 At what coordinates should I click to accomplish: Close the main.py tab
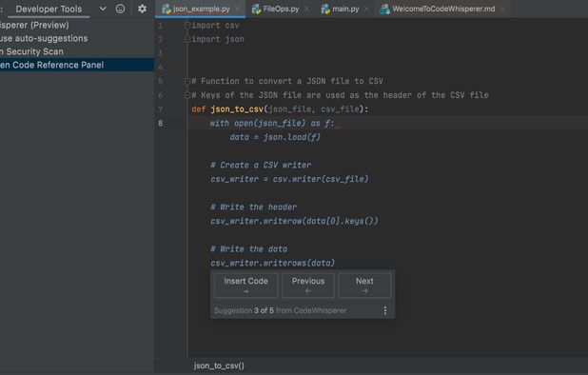(x=366, y=9)
